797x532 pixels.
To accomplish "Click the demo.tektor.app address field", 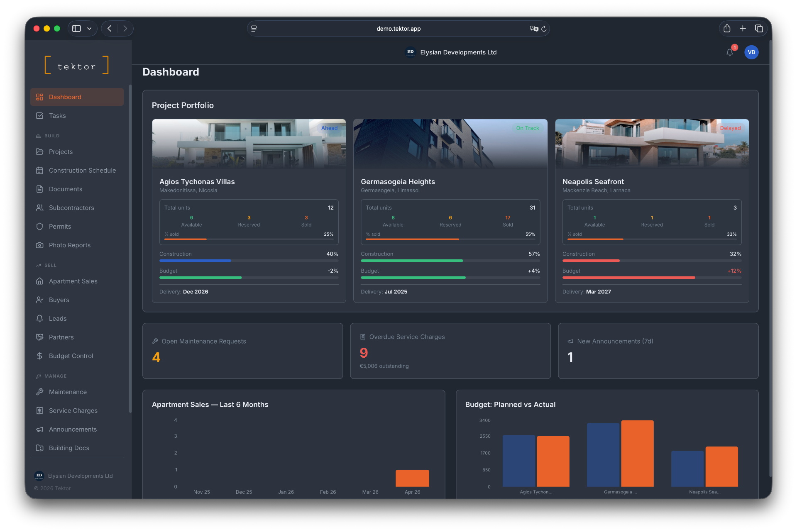I will click(398, 29).
